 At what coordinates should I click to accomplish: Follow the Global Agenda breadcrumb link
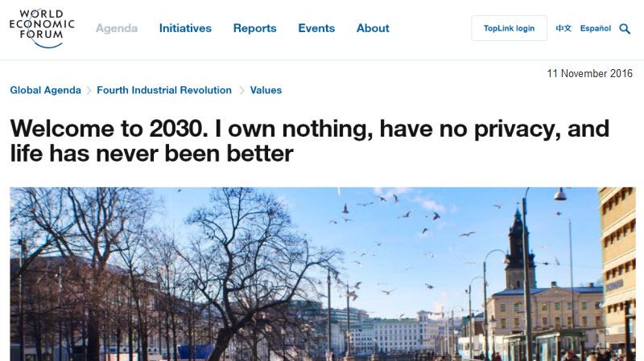coord(45,90)
